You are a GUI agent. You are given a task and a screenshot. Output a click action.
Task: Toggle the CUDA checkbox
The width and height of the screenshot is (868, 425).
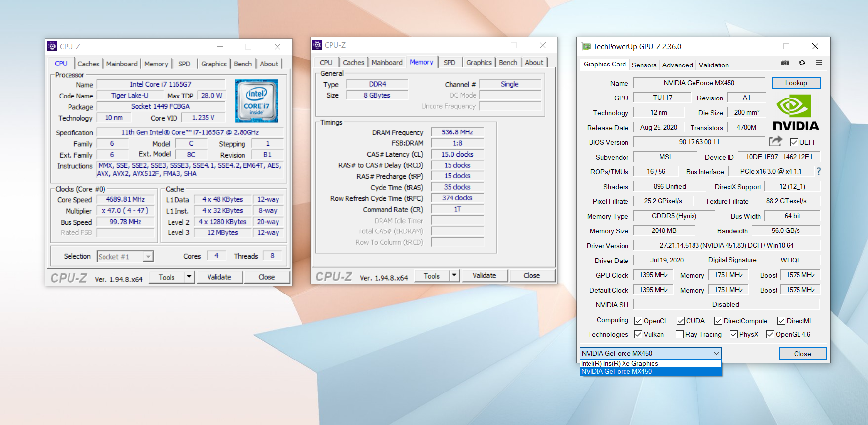pos(681,321)
